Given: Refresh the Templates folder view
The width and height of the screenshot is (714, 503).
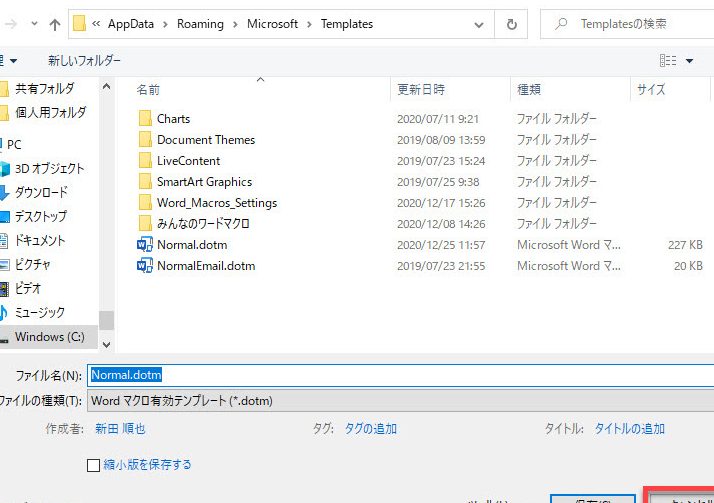Looking at the screenshot, I should coord(511,24).
